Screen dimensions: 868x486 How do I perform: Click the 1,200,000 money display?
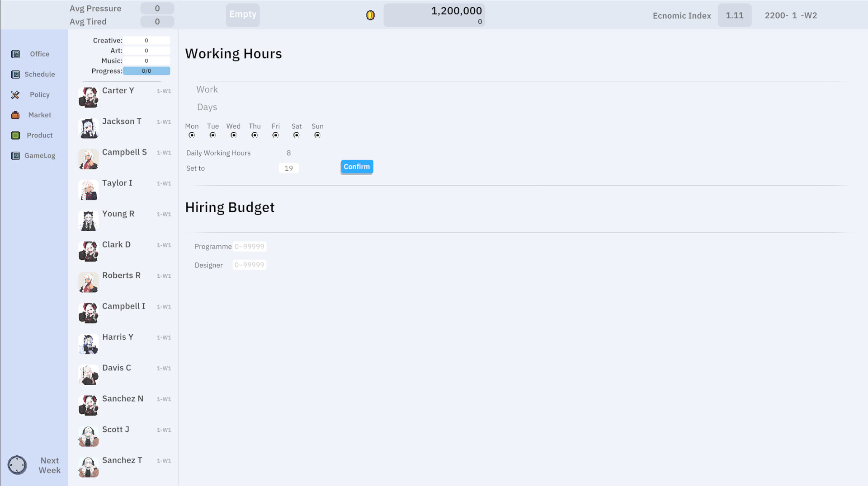434,15
